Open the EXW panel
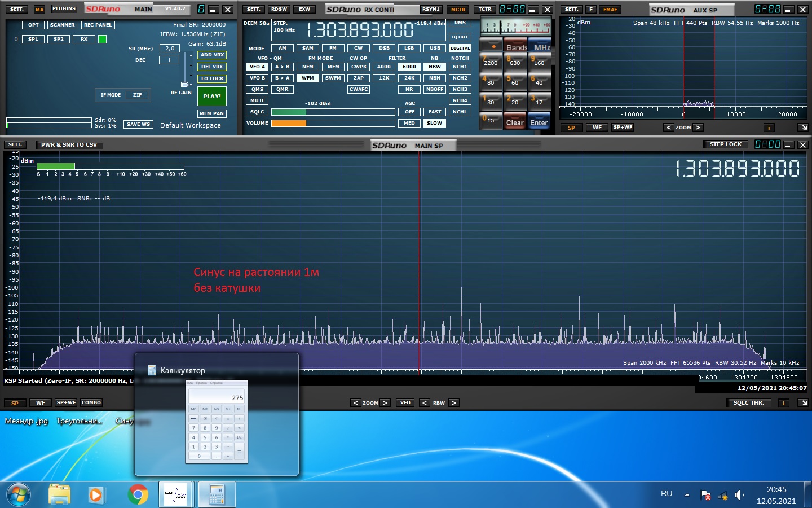 (304, 9)
